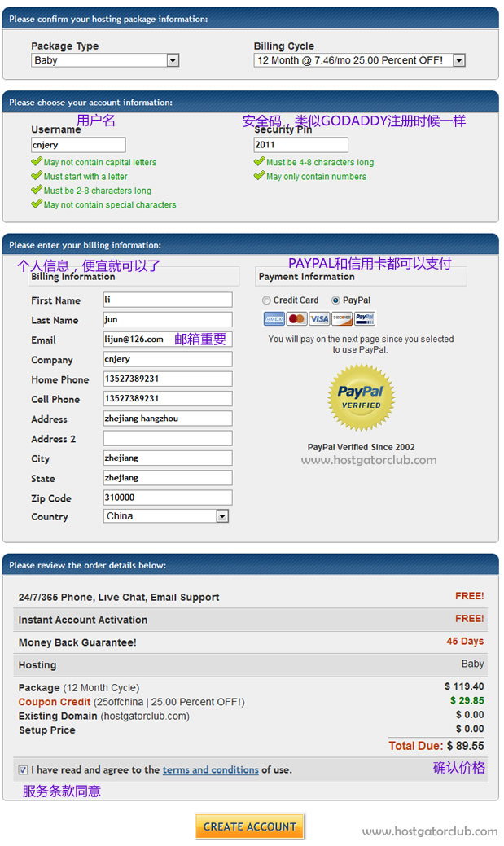504x846 pixels.
Task: Focus the First Name input field
Action: pyautogui.click(x=168, y=300)
